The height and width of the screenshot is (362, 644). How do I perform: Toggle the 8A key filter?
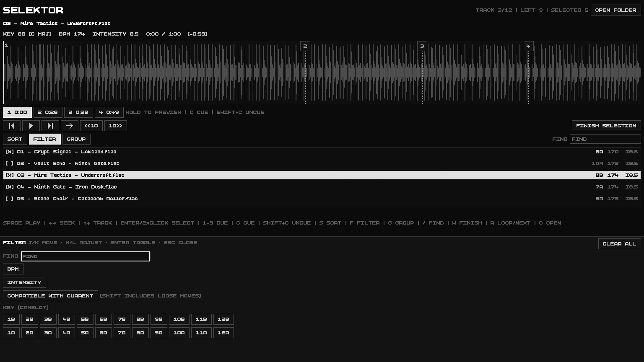coord(140,333)
